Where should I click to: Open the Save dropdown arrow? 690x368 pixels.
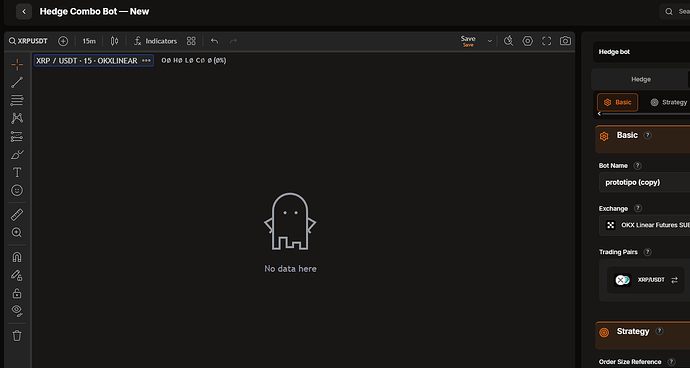[x=490, y=41]
